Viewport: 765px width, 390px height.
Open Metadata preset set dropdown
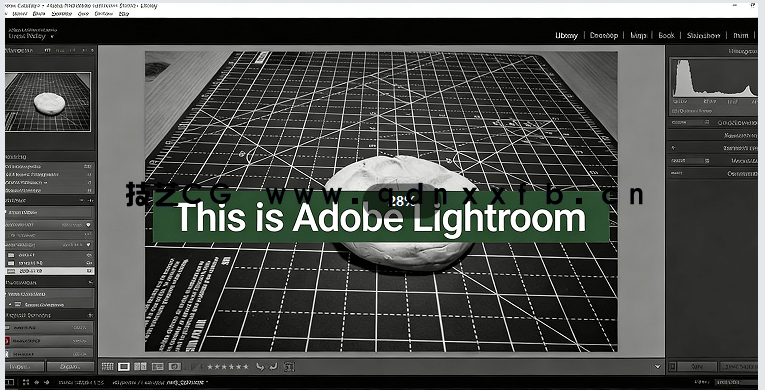coord(690,161)
